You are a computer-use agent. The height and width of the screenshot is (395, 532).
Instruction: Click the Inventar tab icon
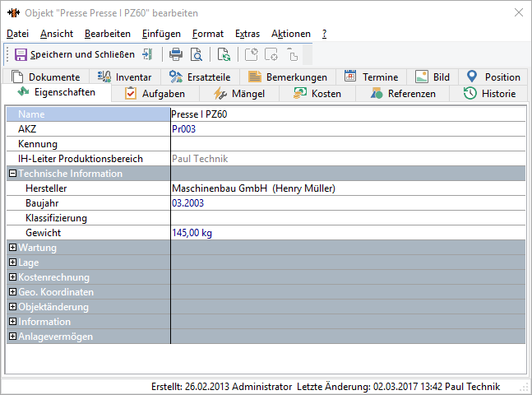coord(104,77)
